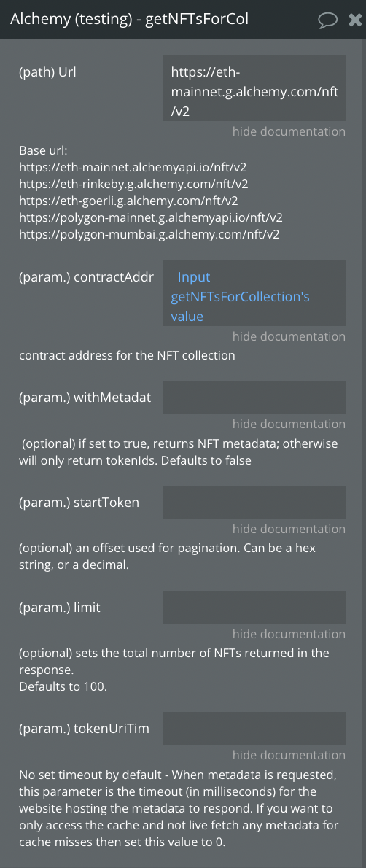Focus the empty withMetadat parameter field

click(254, 397)
